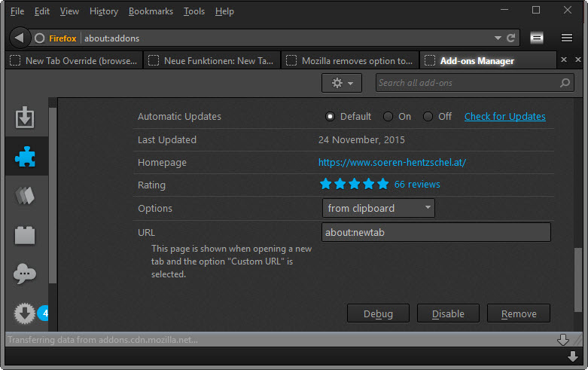Screen dimensions: 588x370
Task: Expand the 'from clipboard' options dropdown
Action: (x=379, y=208)
